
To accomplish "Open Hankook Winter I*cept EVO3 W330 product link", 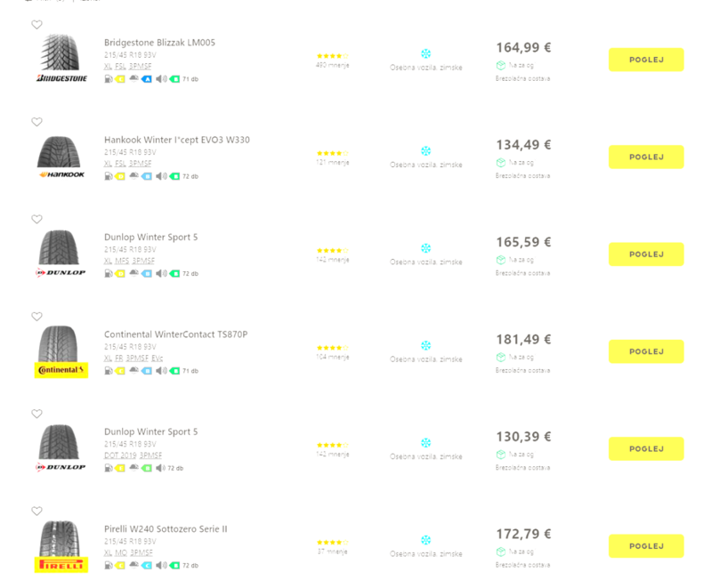I will tap(176, 140).
